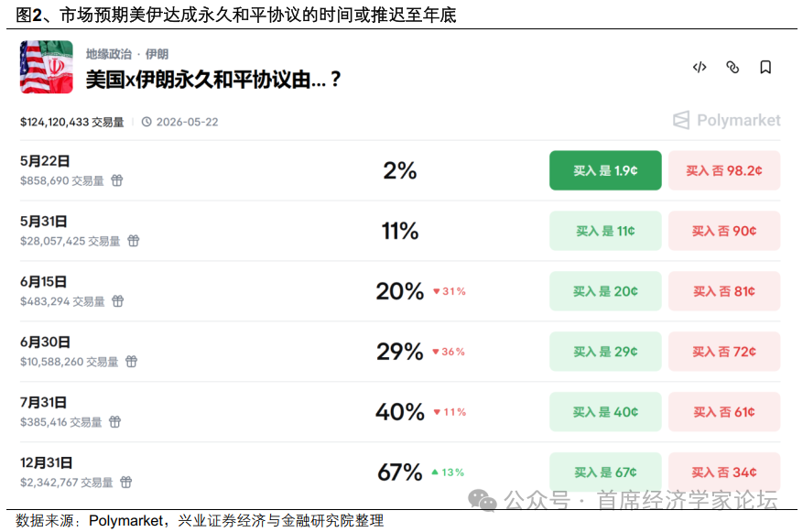Click gift icon beside 6月30日 volume

[131, 362]
